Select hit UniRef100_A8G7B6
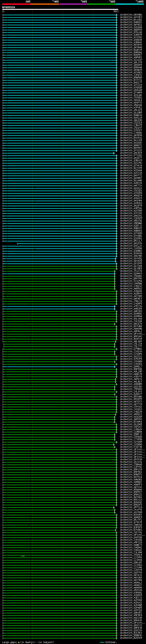146x644 pixels. [131, 256]
